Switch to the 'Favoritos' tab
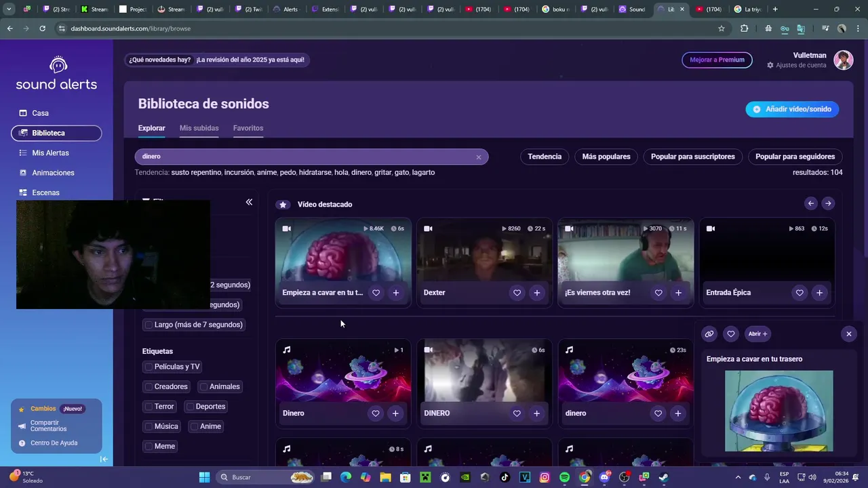 248,128
